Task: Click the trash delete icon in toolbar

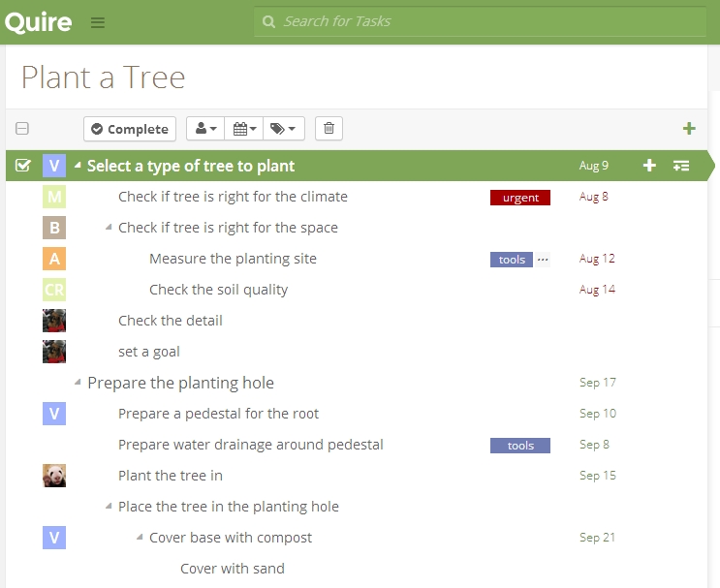Action: tap(329, 129)
